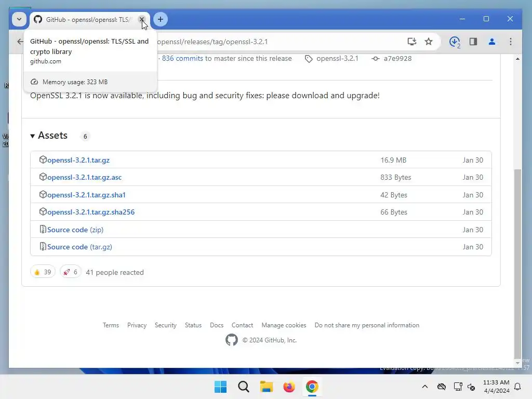The image size is (532, 399).
Task: Open the Status footer link
Action: tap(193, 325)
